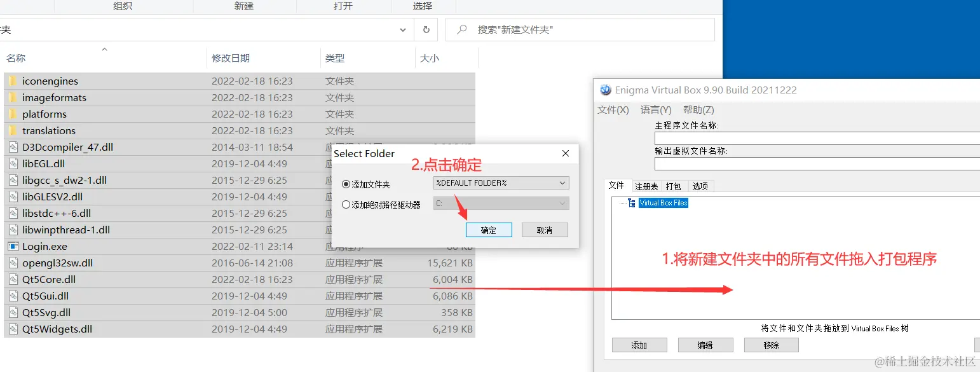Click the 编辑 button in Enigma

(x=705, y=345)
